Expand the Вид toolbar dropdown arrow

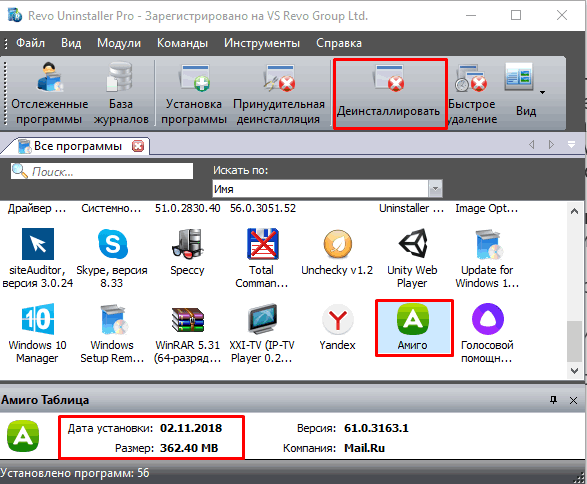542,92
